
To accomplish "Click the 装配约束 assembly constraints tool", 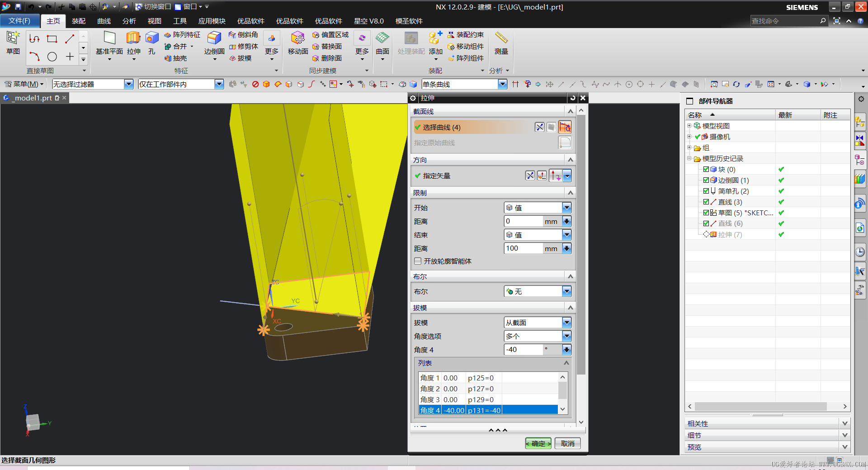I will 466,35.
